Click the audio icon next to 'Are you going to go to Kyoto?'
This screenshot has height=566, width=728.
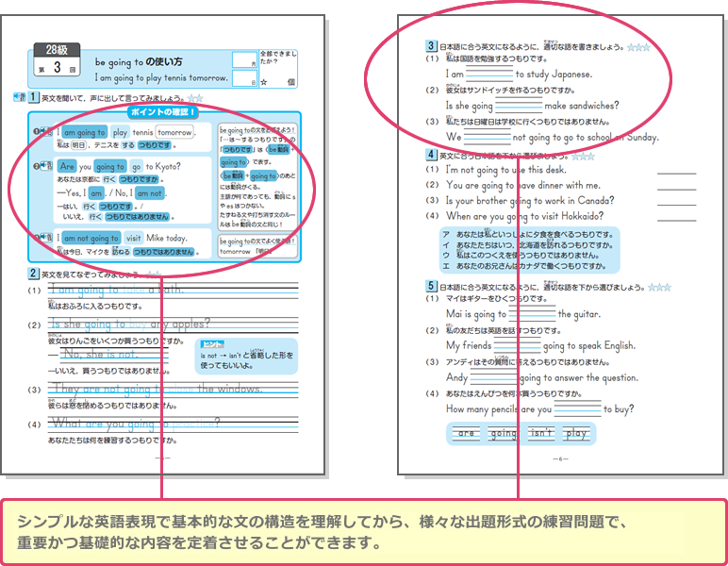click(44, 165)
